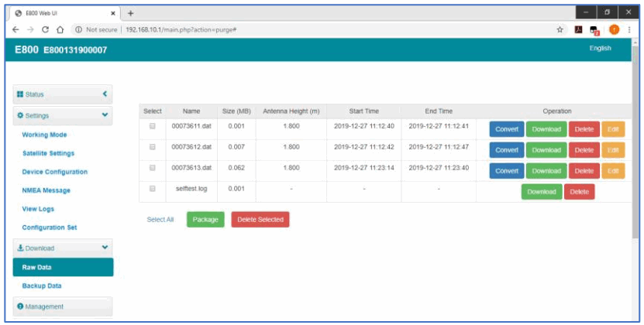Viewport: 644px width, 325px height.
Task: Bookmark page with the star icon
Action: (560, 29)
